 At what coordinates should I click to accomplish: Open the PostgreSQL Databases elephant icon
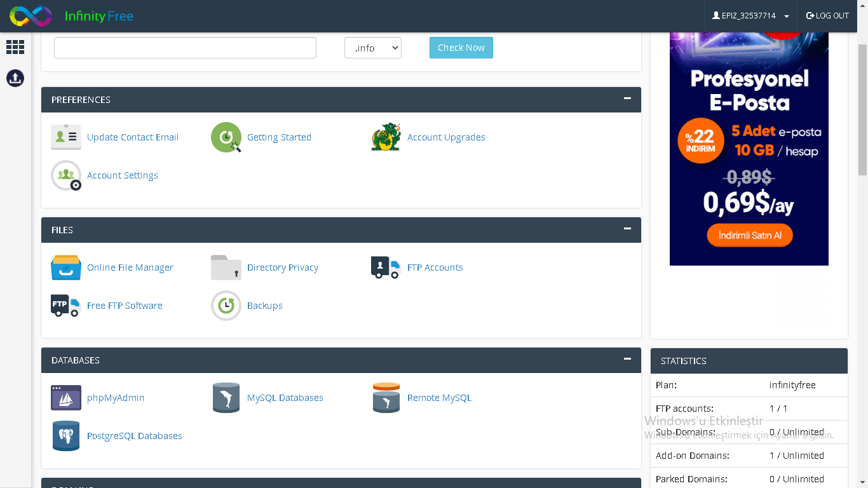(66, 436)
